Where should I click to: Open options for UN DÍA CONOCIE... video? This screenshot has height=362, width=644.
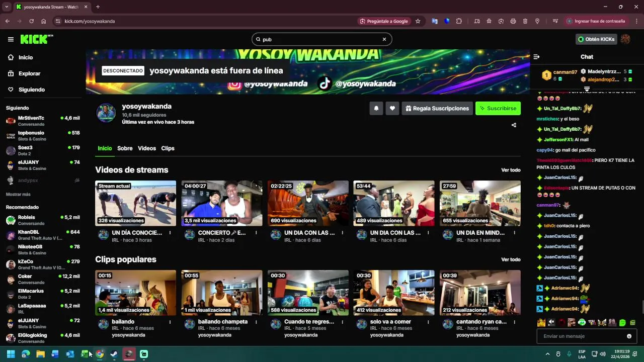170,233
